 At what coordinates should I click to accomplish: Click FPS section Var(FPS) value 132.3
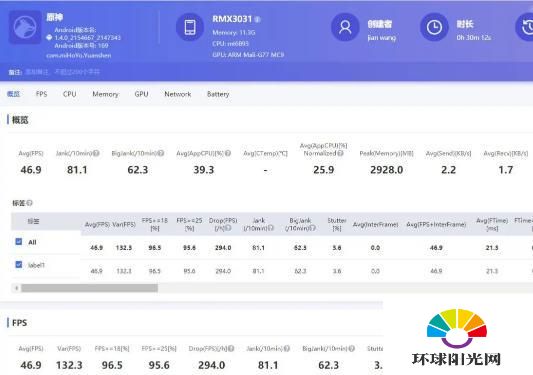[69, 365]
